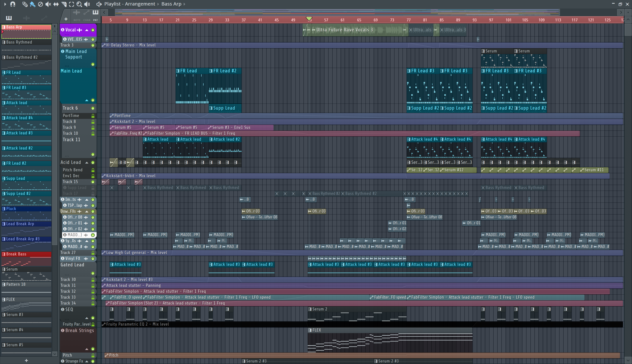Show patterns tab in the picker panel
The image size is (632, 364).
tap(9, 18)
